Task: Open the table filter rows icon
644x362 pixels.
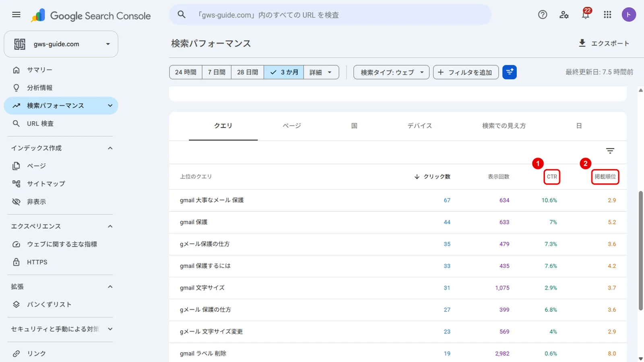Action: click(610, 151)
